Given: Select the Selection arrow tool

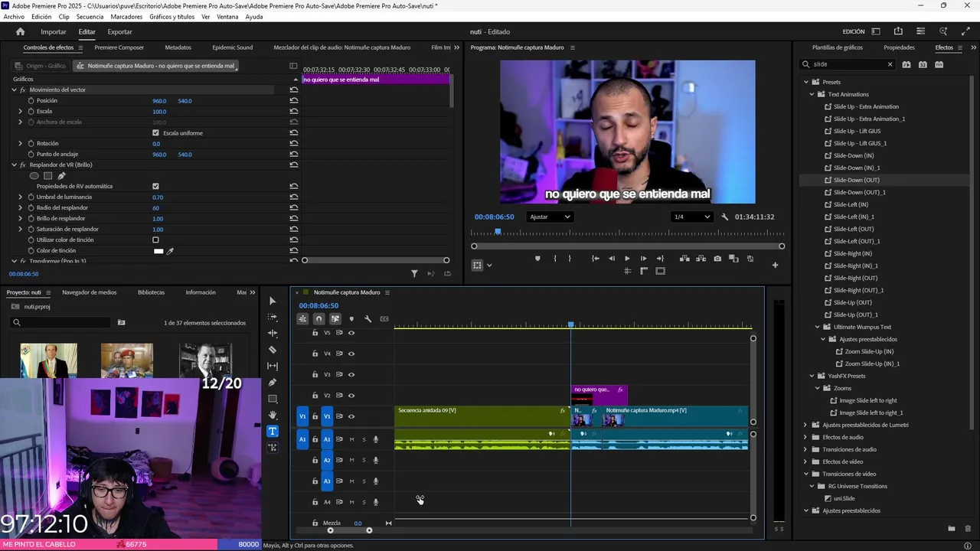Looking at the screenshot, I should (273, 301).
